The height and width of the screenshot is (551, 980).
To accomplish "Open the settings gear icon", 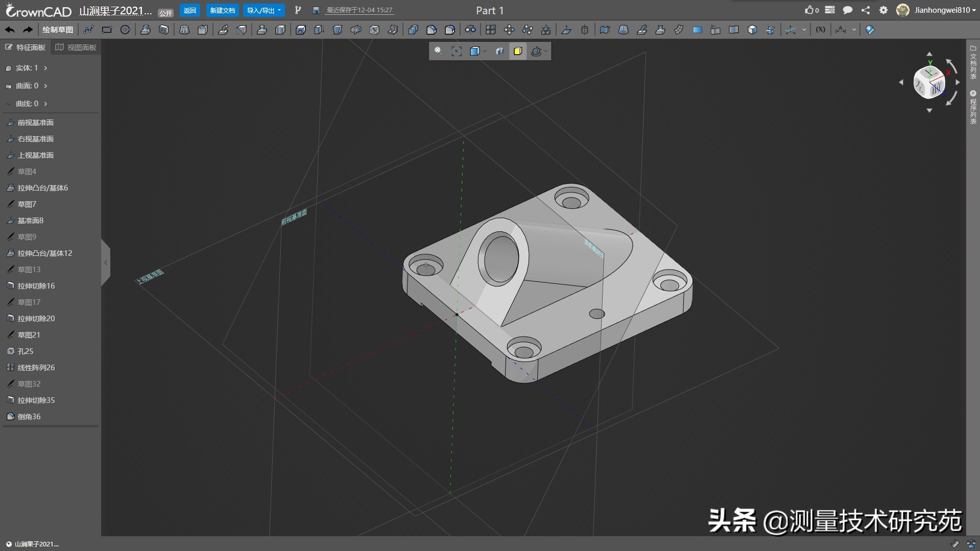I will point(883,10).
